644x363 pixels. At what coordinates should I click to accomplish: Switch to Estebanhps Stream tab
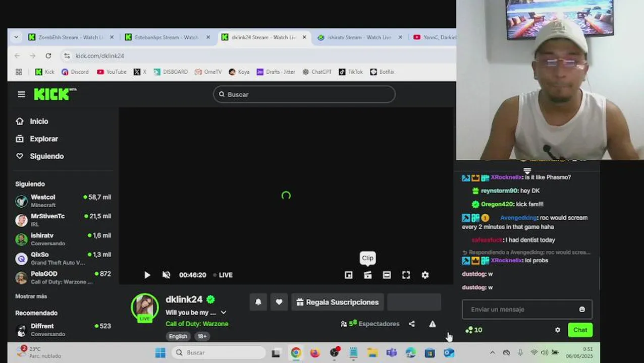pyautogui.click(x=167, y=37)
